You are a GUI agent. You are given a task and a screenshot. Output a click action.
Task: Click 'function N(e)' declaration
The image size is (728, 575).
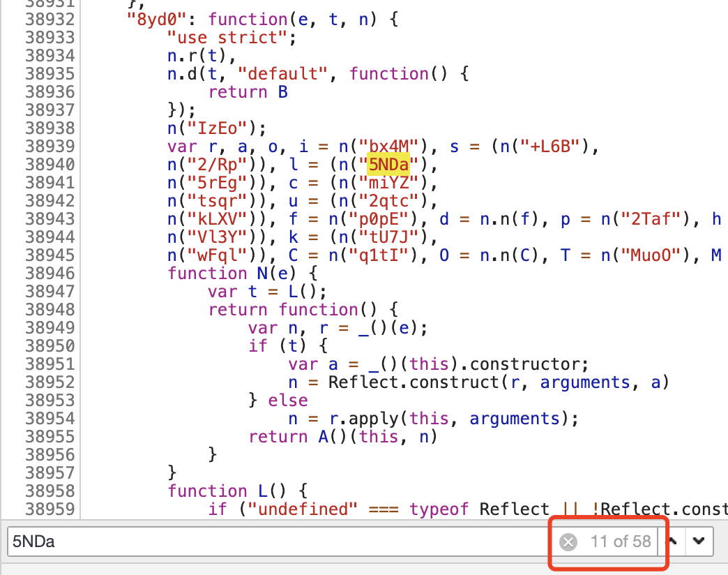pyautogui.click(x=232, y=273)
